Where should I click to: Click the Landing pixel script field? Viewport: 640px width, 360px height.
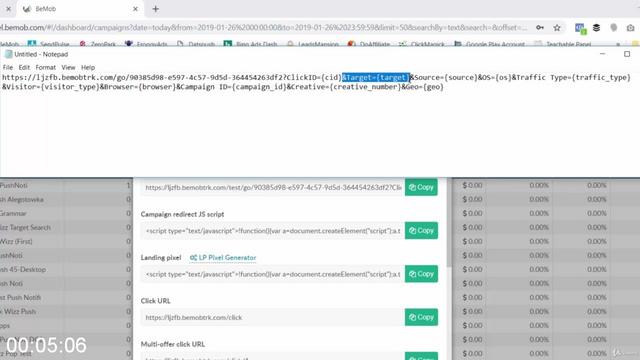[273, 274]
